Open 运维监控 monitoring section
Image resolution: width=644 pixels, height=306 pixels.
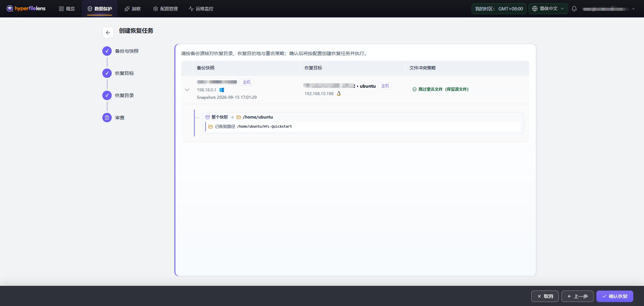tap(201, 9)
